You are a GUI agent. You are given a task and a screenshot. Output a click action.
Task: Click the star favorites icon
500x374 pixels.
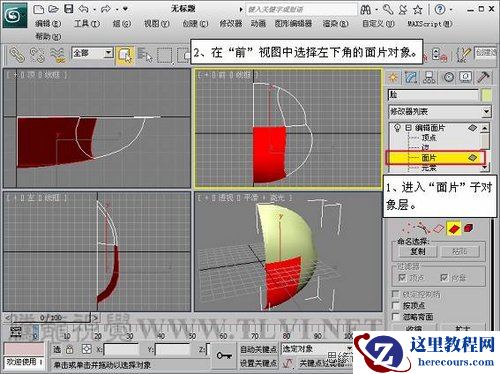[418, 10]
